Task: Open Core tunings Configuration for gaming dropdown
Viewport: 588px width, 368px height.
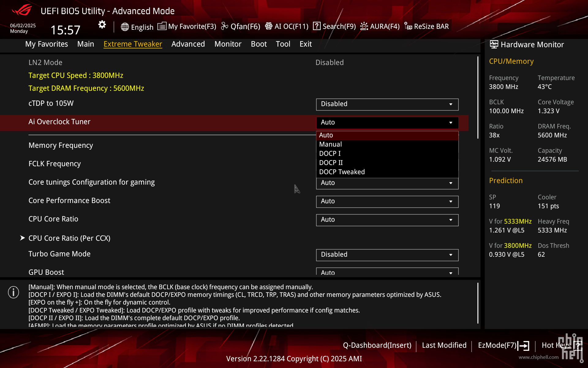Action: 387,183
